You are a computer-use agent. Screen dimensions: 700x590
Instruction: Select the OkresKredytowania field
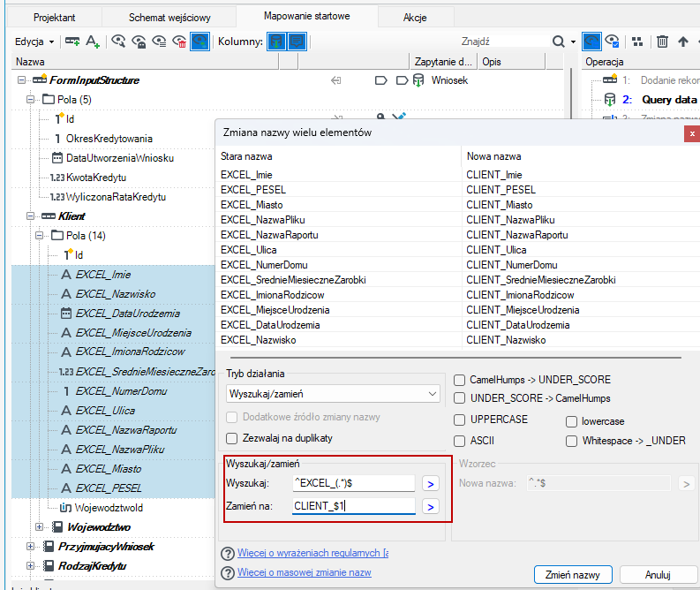pyautogui.click(x=109, y=139)
